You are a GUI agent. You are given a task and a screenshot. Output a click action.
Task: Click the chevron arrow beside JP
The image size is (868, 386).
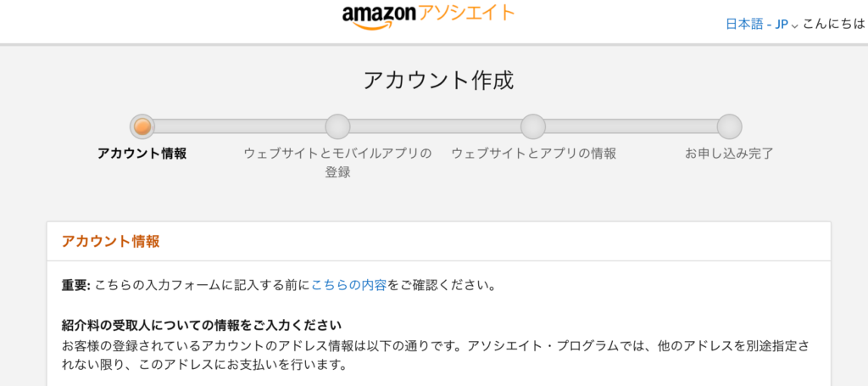tap(795, 25)
